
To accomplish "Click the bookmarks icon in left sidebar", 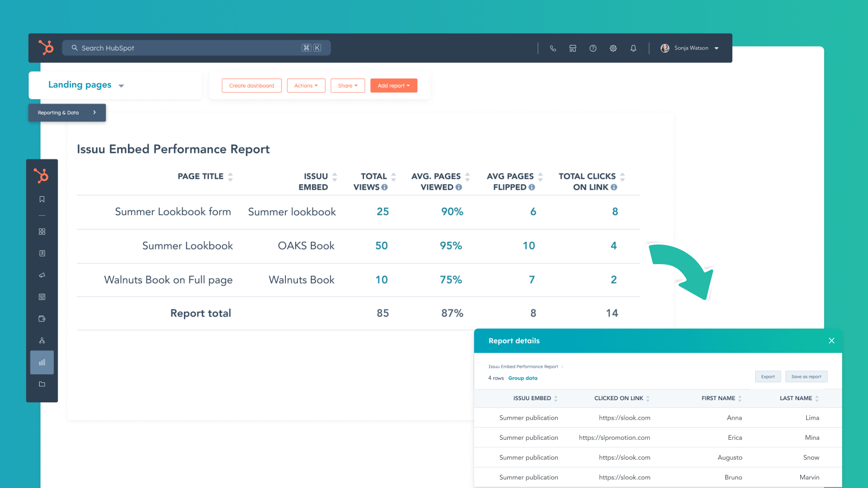I will (42, 200).
